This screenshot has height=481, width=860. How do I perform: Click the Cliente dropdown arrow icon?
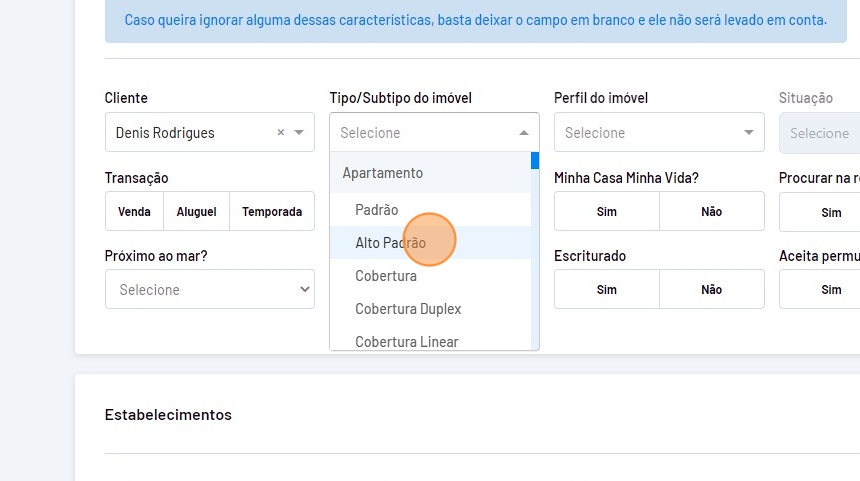point(299,132)
